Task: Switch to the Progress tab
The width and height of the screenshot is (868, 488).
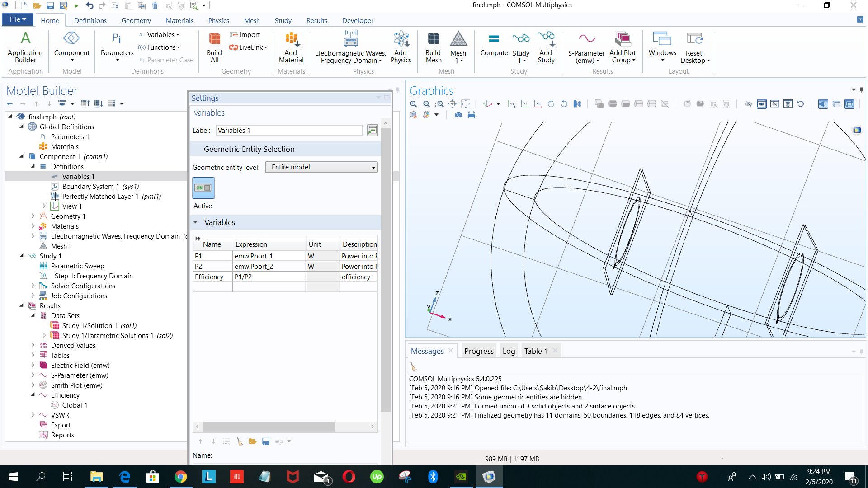Action: click(478, 351)
